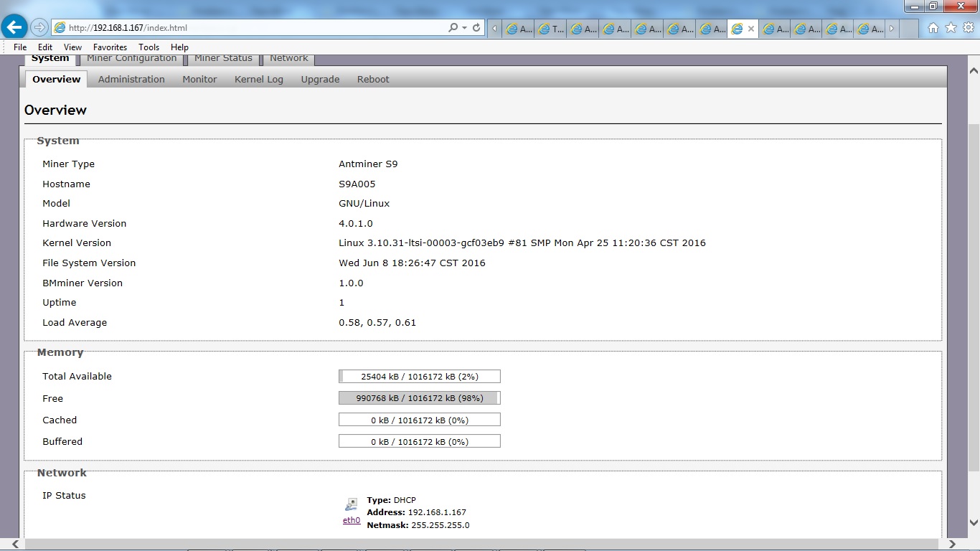
Task: Switch to the Network tab
Action: (x=289, y=59)
